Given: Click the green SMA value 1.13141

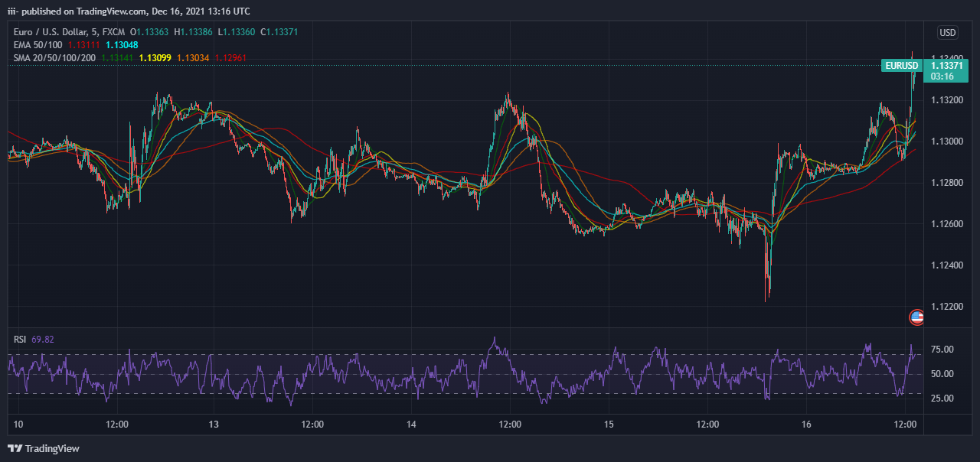Looking at the screenshot, I should 116,57.
